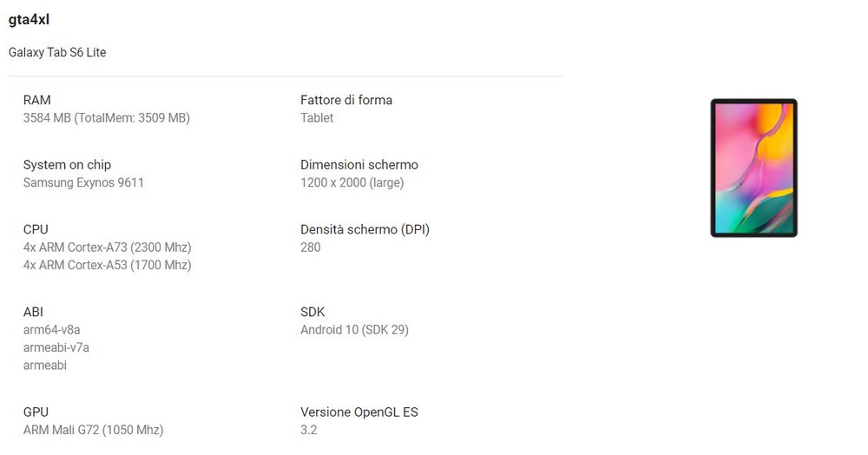
Task: Click the RAM label
Action: pos(36,100)
